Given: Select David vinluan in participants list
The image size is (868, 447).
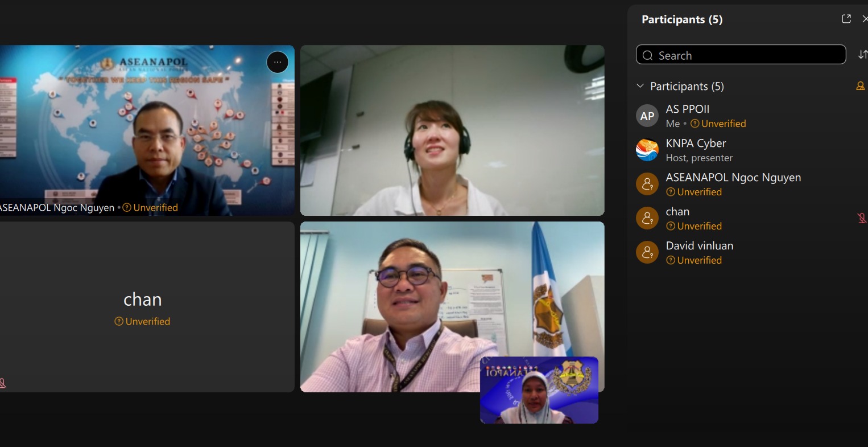Looking at the screenshot, I should (699, 246).
